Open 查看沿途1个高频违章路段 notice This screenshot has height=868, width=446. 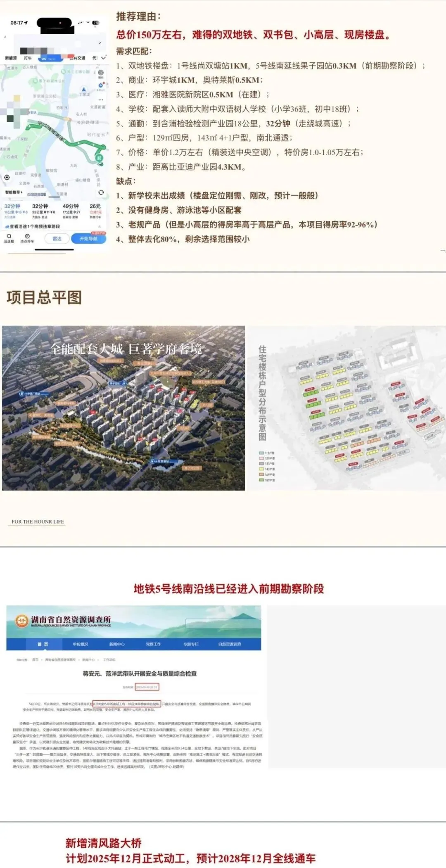53,226
